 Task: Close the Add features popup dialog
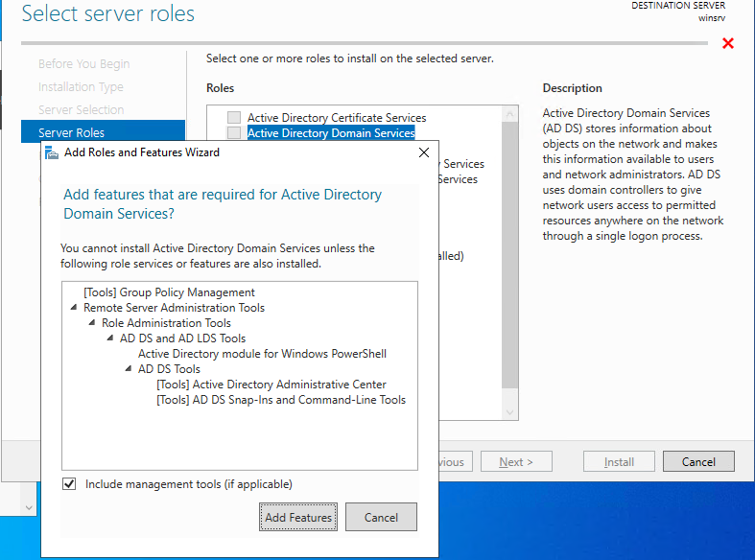(x=424, y=152)
